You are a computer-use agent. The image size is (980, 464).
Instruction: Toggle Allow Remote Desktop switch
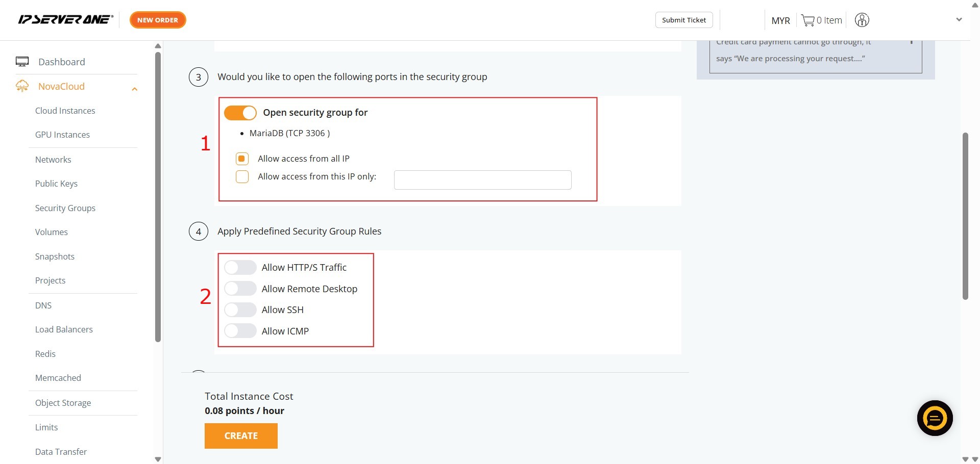(x=240, y=289)
